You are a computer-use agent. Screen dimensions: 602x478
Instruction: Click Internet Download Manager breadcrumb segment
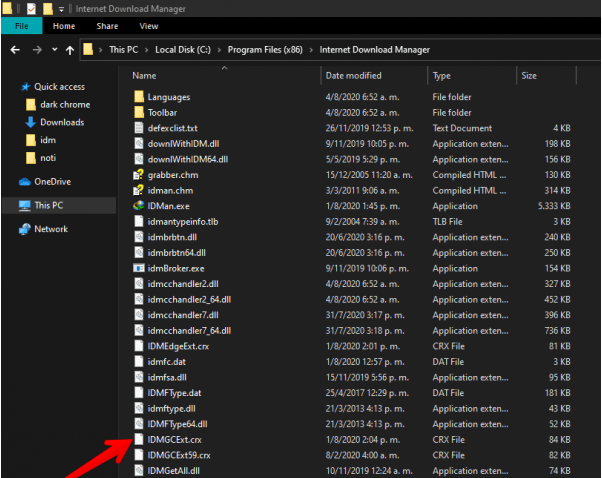[374, 50]
